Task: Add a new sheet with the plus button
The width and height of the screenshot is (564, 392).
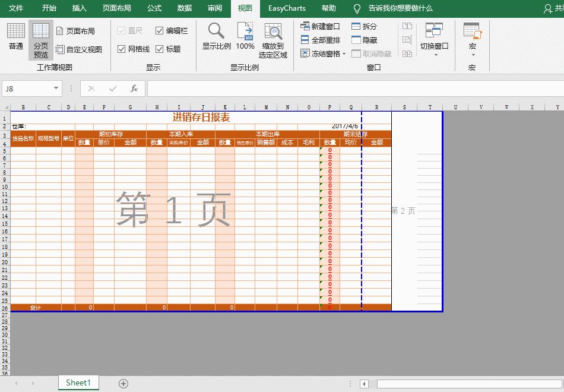Action: [123, 383]
